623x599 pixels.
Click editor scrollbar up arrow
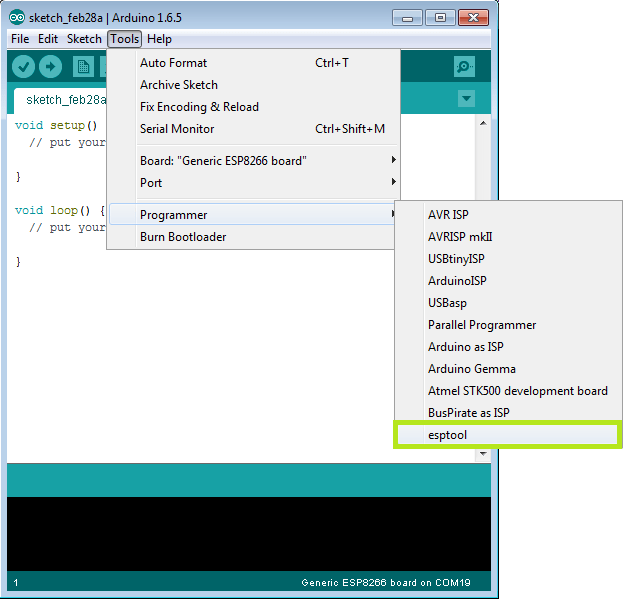click(483, 124)
